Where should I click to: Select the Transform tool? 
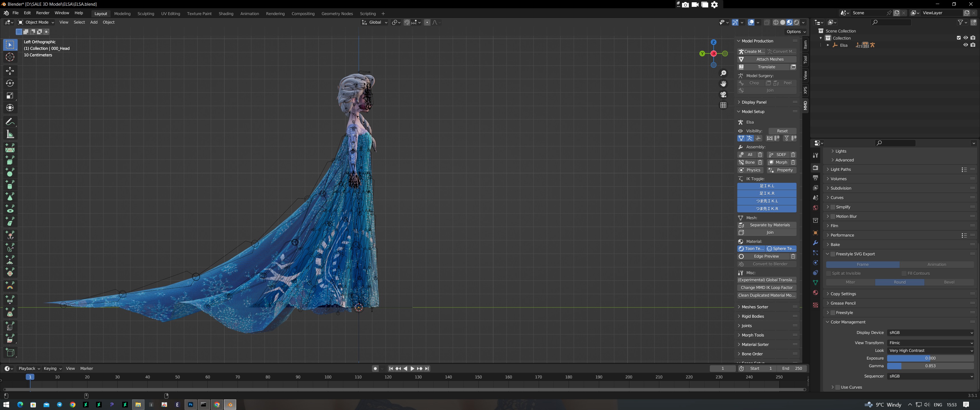point(10,108)
